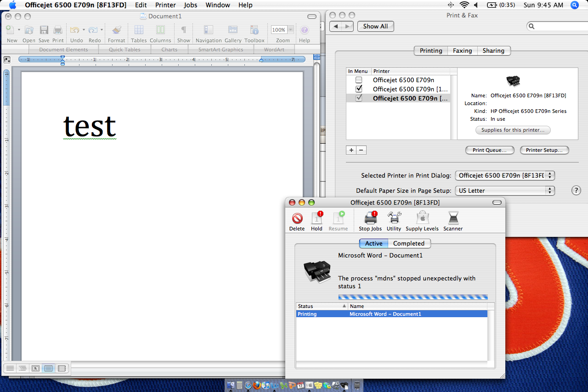
Task: Click Status column header sort arrow
Action: tap(344, 306)
